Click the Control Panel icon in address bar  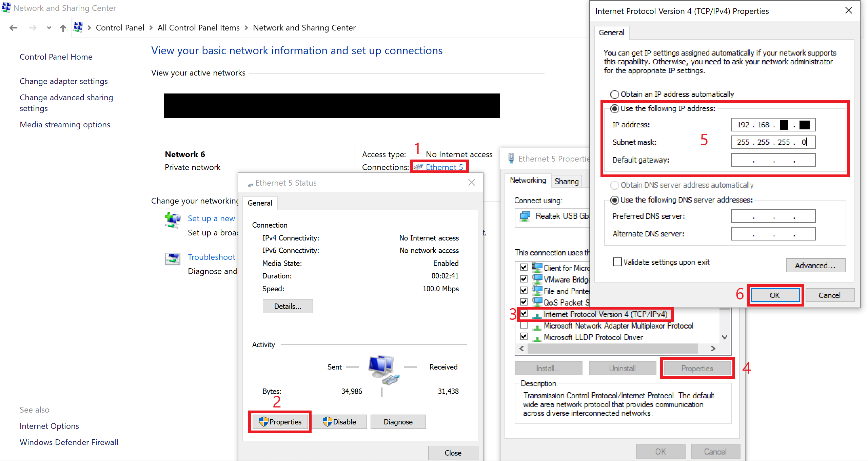(x=78, y=27)
